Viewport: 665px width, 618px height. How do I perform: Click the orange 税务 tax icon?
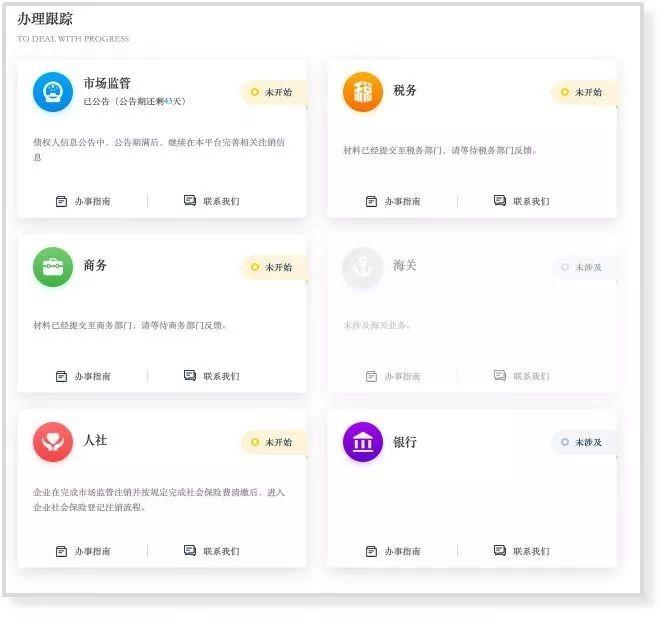pyautogui.click(x=363, y=92)
